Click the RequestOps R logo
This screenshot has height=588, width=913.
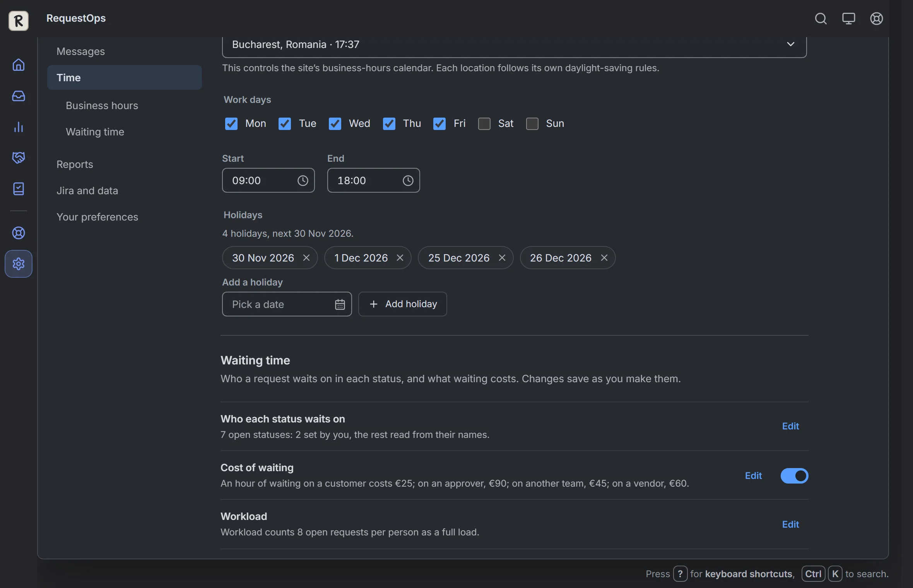pos(19,20)
